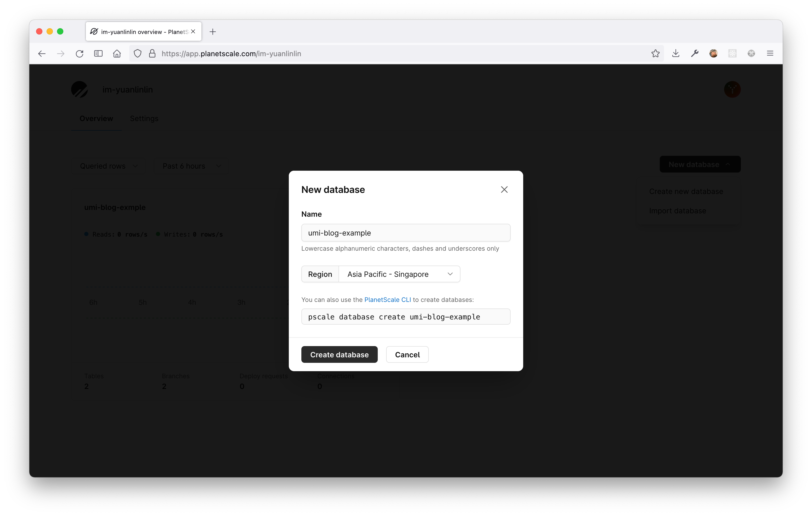The image size is (812, 516).
Task: Click the Settings tab
Action: point(144,118)
